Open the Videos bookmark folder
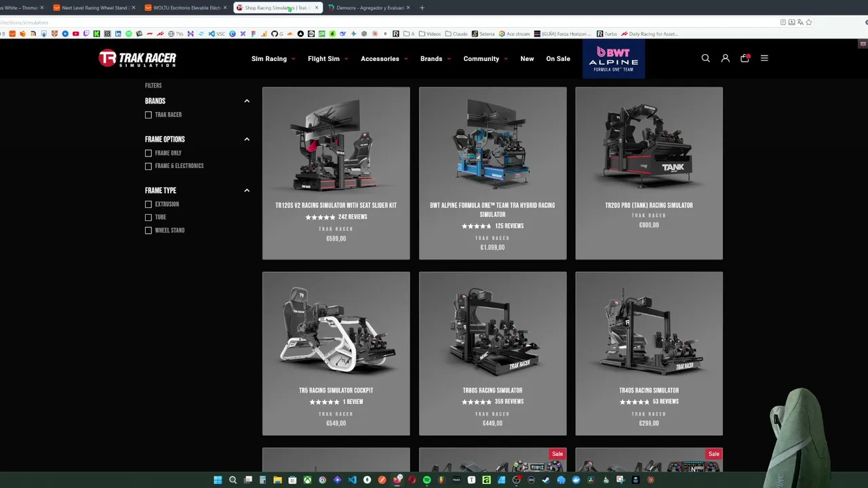868x488 pixels. click(430, 34)
